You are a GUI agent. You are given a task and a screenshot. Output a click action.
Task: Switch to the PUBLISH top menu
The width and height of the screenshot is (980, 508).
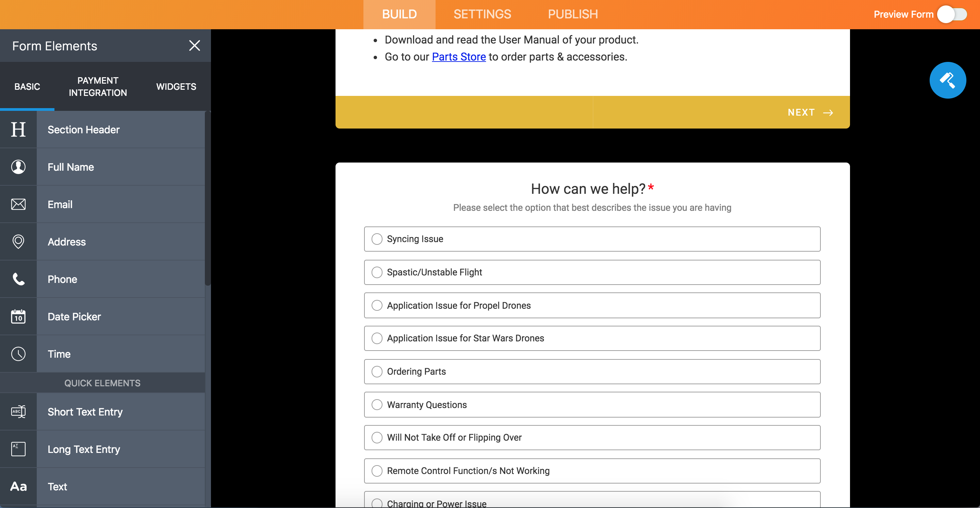572,14
